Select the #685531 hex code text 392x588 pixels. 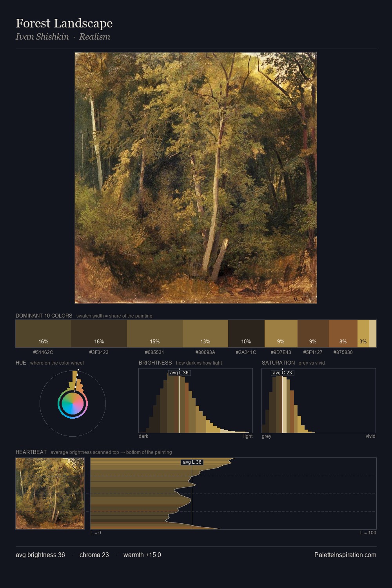point(154,352)
